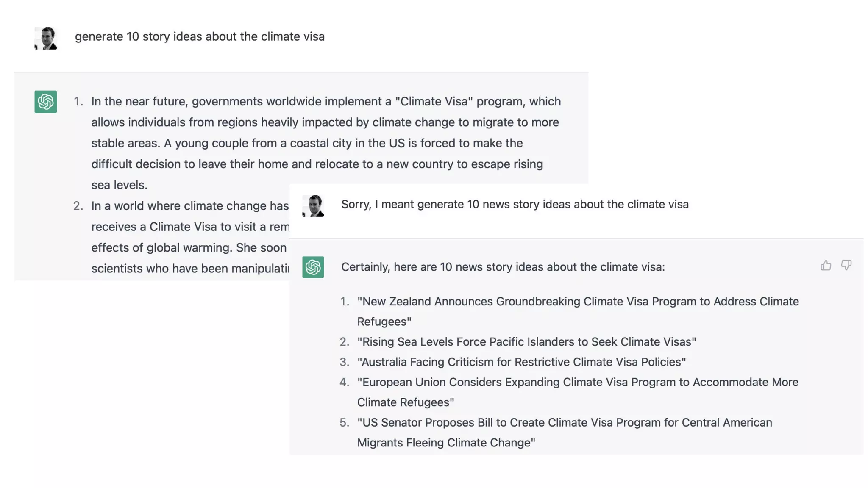Viewport: 868px width, 488px height.
Task: Click the prompt 'generate 10 story ideas'
Action: [200, 36]
